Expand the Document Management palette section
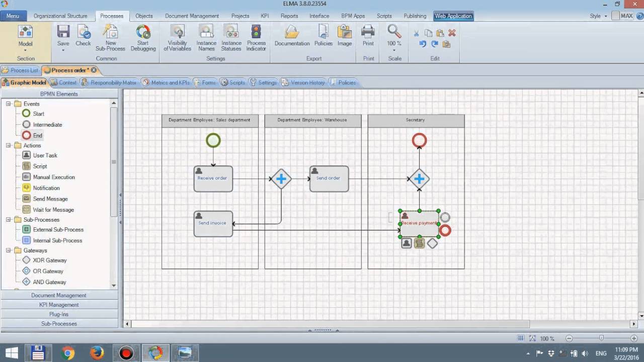This screenshot has height=362, width=644. (59, 295)
